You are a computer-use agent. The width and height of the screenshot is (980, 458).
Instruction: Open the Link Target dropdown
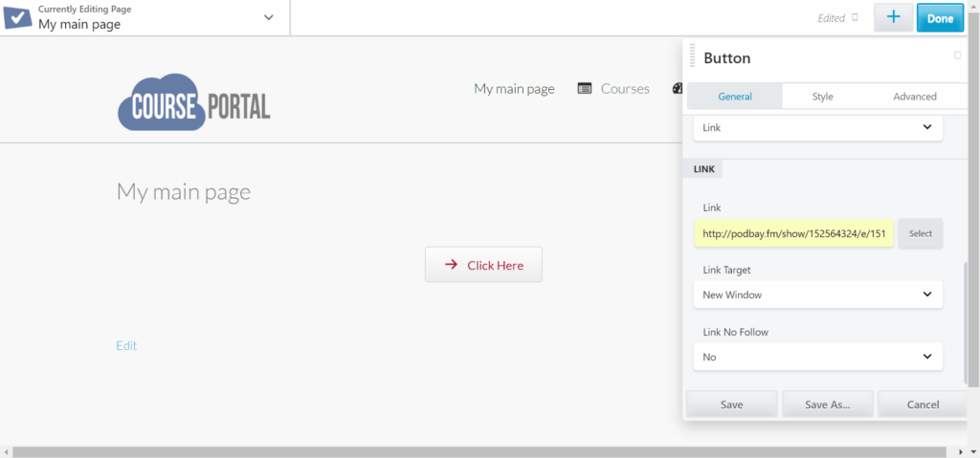pos(817,294)
